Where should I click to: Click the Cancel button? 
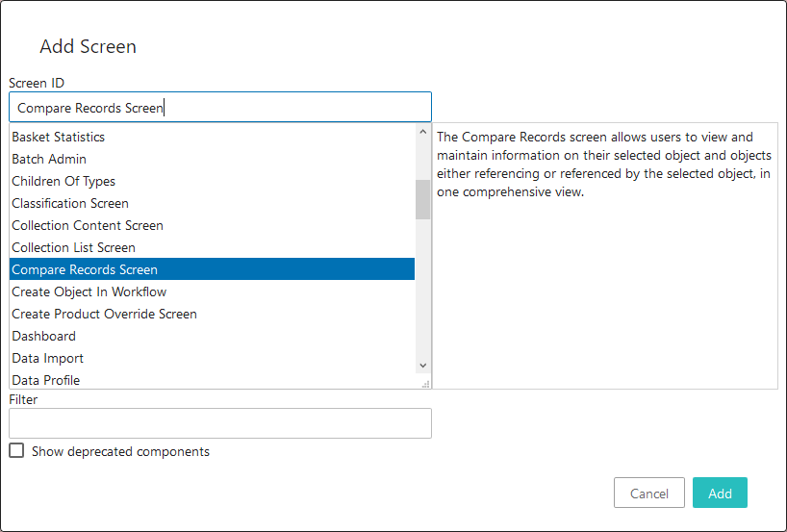click(649, 493)
